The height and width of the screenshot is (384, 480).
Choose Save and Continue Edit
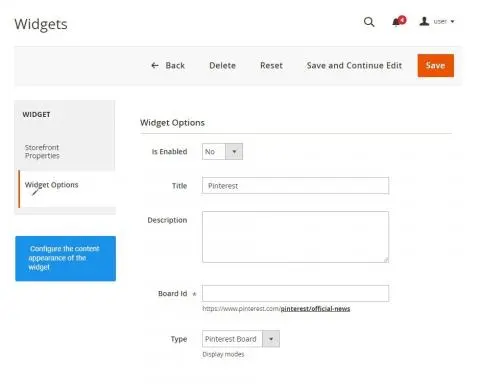(x=354, y=66)
